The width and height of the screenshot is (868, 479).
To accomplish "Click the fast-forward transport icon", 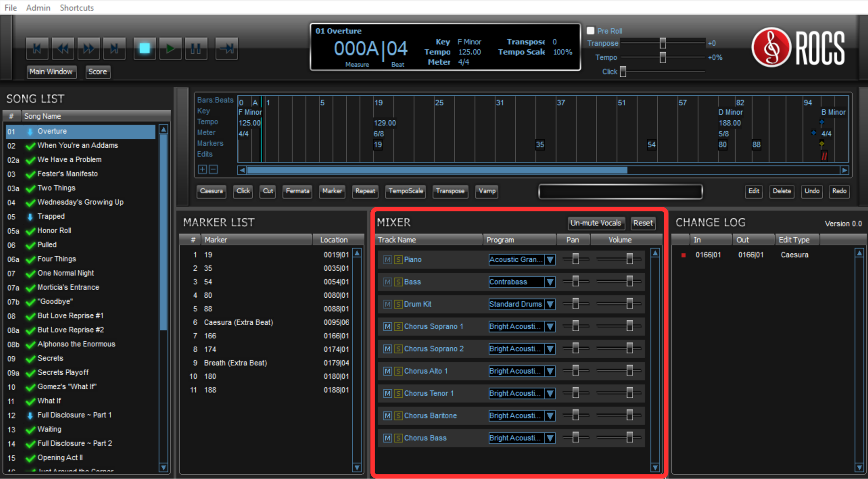I will [x=89, y=48].
